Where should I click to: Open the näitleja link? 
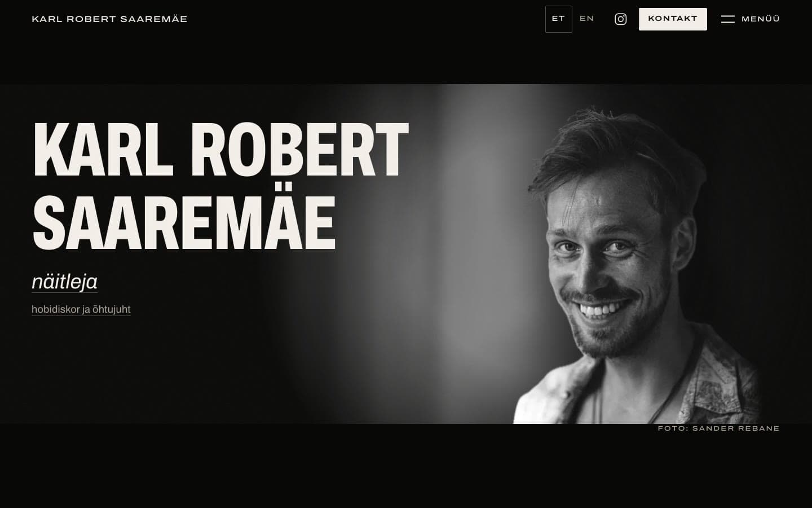pyautogui.click(x=64, y=282)
